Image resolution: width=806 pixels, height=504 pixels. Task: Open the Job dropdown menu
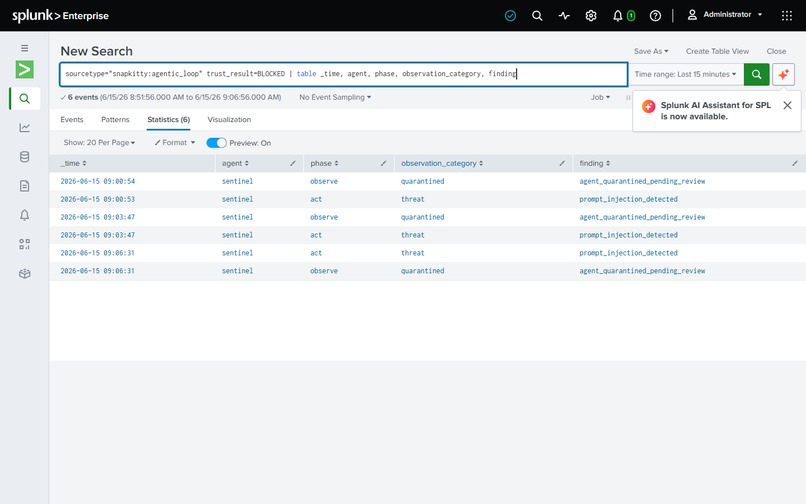[600, 97]
